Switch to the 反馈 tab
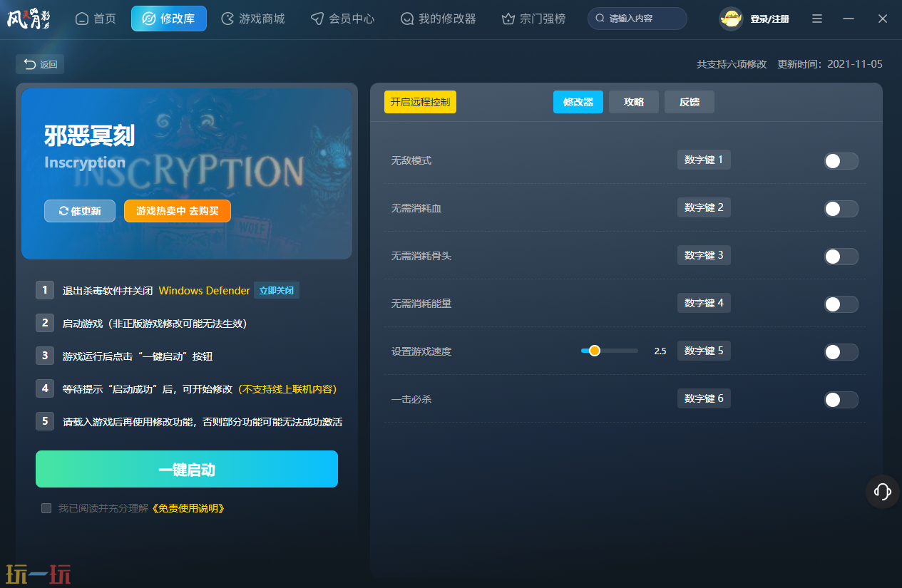The image size is (902, 588). (x=690, y=102)
